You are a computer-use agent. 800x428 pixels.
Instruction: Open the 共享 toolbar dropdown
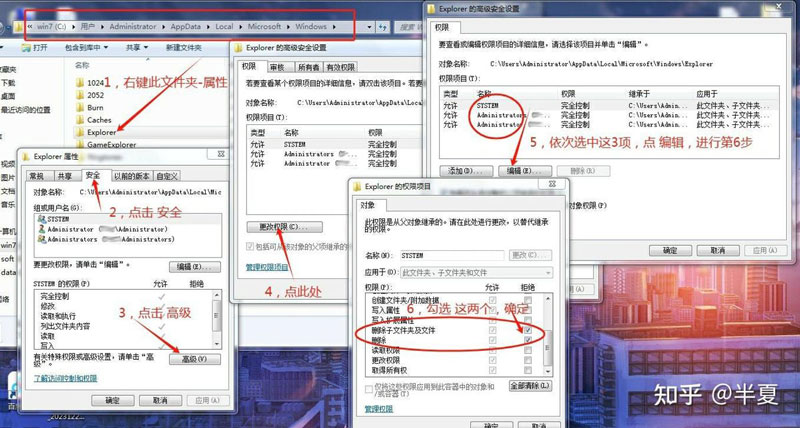[x=137, y=47]
